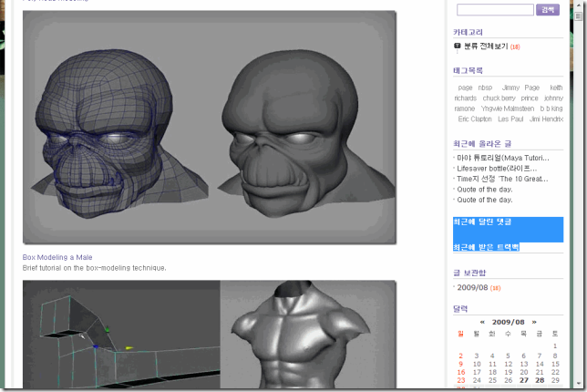Click the scrollbar down arrow
Image resolution: width=587 pixels, height=392 pixels.
click(579, 384)
